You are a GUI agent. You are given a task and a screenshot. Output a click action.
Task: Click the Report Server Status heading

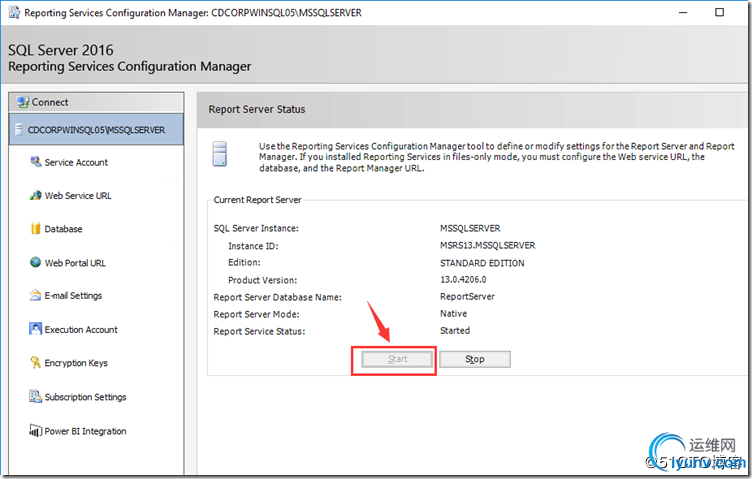pos(257,109)
